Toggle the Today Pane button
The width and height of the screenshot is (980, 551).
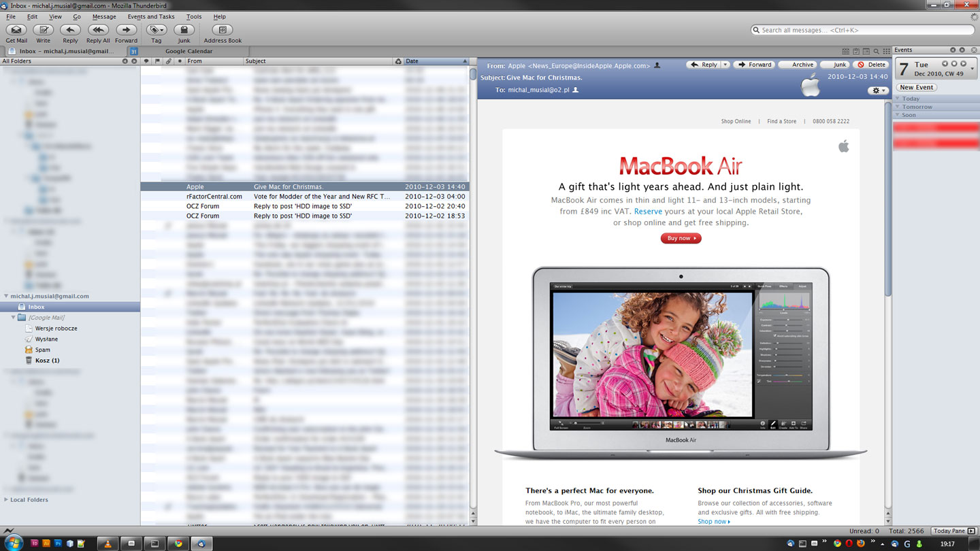pyautogui.click(x=949, y=531)
